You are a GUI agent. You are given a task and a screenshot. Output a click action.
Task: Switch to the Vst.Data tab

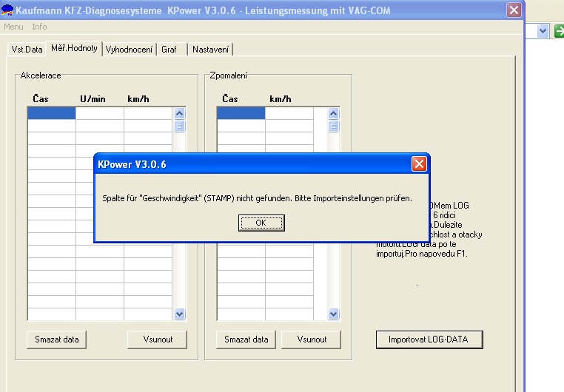[27, 50]
